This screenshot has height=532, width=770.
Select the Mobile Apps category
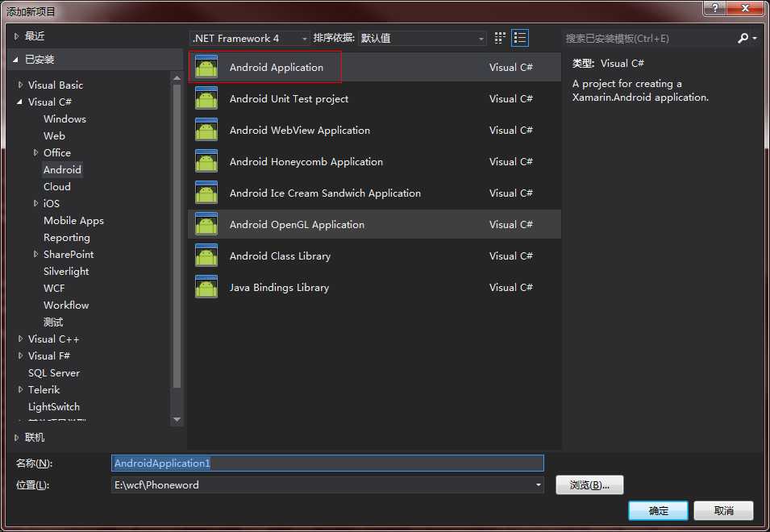pos(73,220)
